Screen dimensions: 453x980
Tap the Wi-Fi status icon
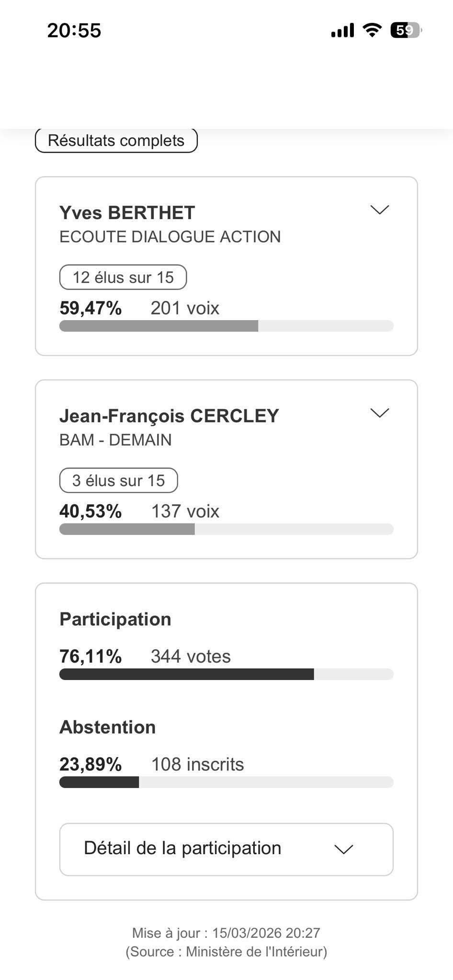pyautogui.click(x=372, y=30)
